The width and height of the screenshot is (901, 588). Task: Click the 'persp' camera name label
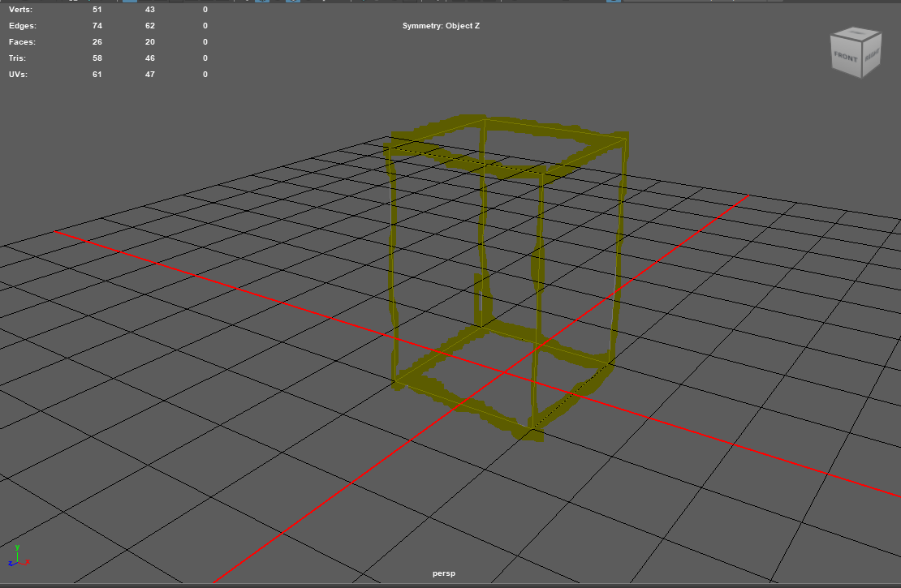(x=444, y=573)
